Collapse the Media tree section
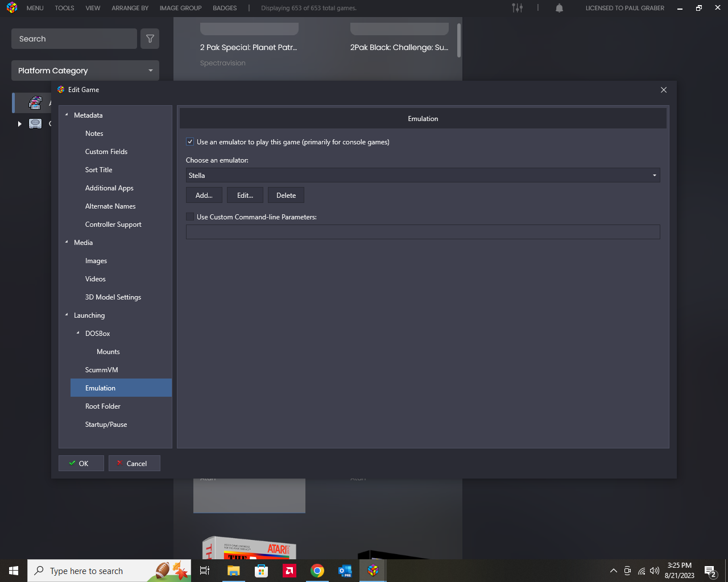The image size is (728, 582). (x=67, y=242)
